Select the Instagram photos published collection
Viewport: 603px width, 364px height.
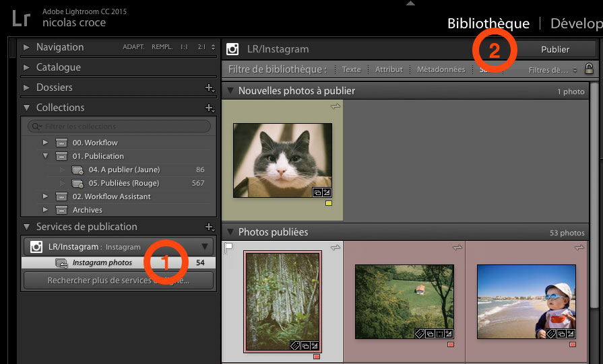click(102, 263)
